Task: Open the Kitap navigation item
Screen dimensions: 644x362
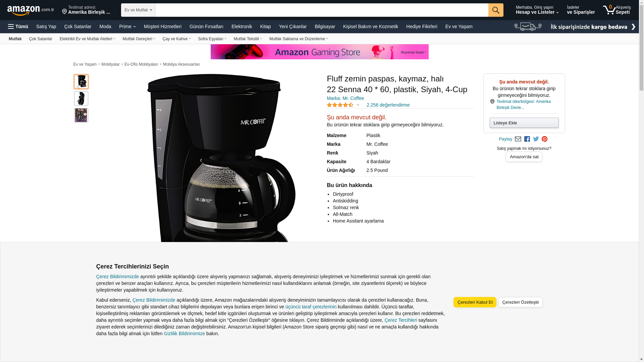Action: [265, 26]
